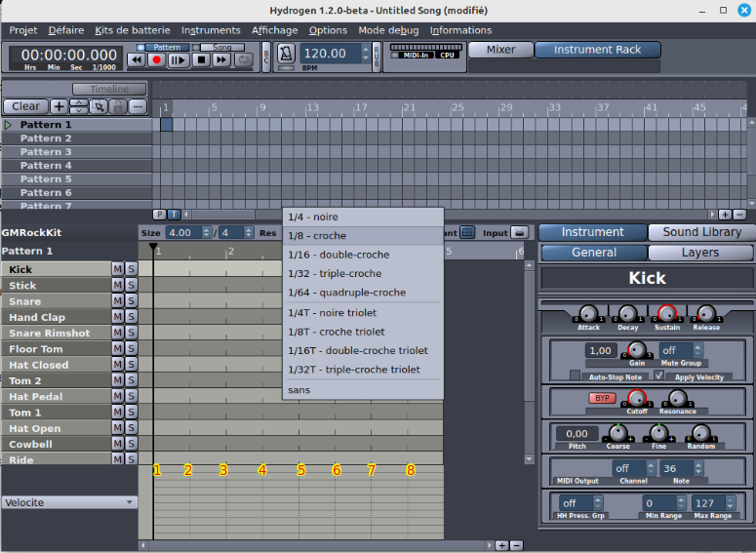
Task: Zoom in the pattern editor with plus
Action: pyautogui.click(x=502, y=545)
